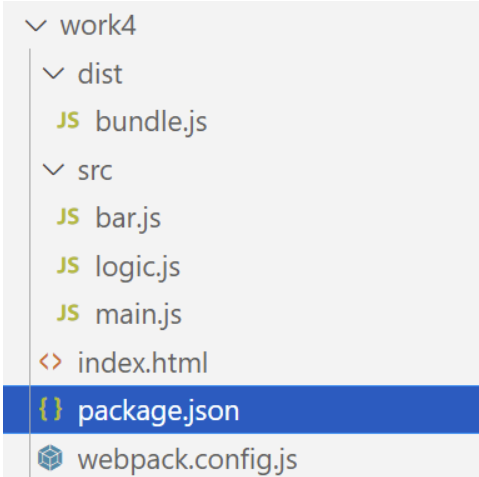The image size is (479, 477).
Task: Click the curly-braces icon of package.json
Action: click(50, 409)
